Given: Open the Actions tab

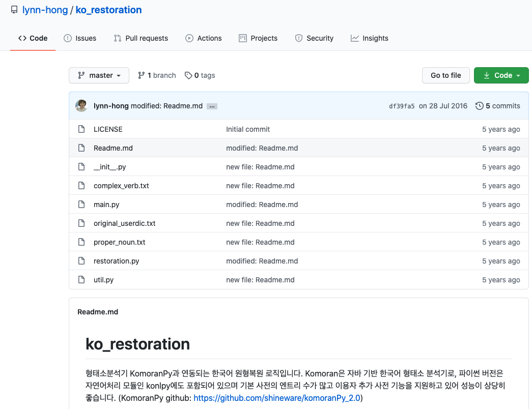Looking at the screenshot, I should coord(204,38).
